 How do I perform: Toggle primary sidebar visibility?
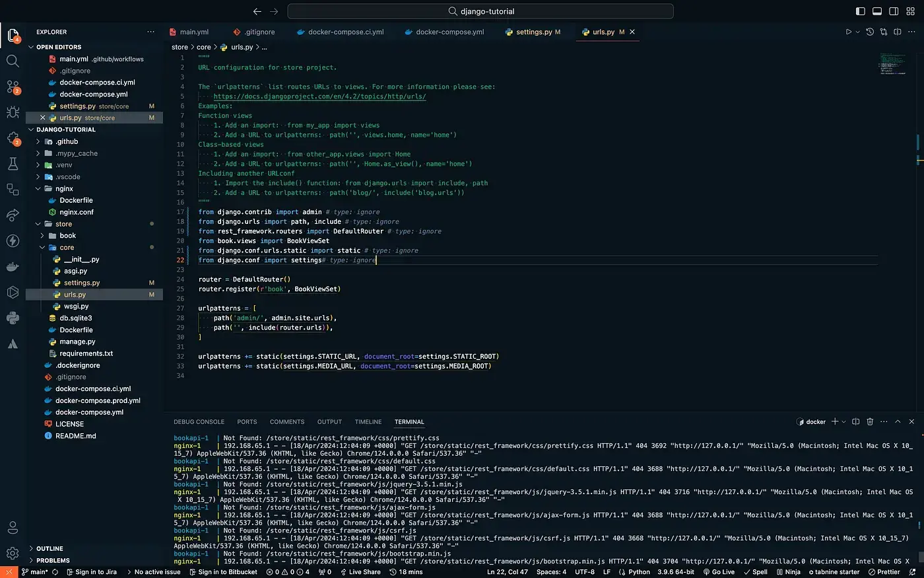point(861,11)
